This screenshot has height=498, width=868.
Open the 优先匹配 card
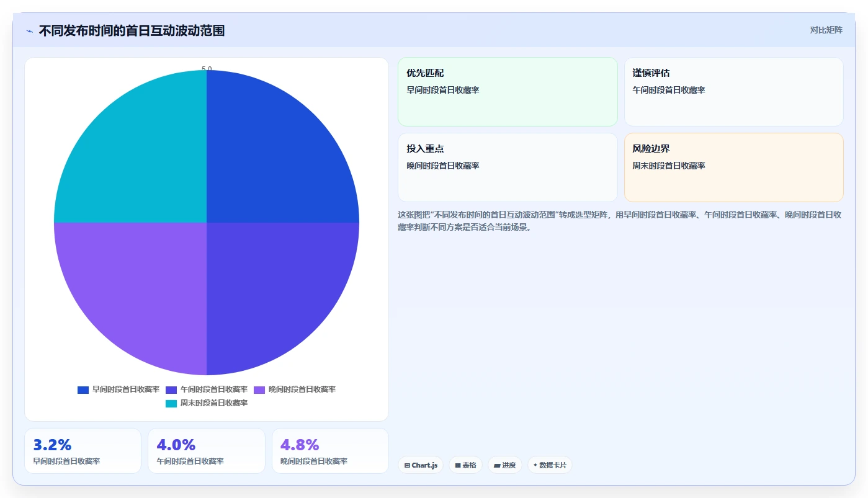tap(508, 92)
